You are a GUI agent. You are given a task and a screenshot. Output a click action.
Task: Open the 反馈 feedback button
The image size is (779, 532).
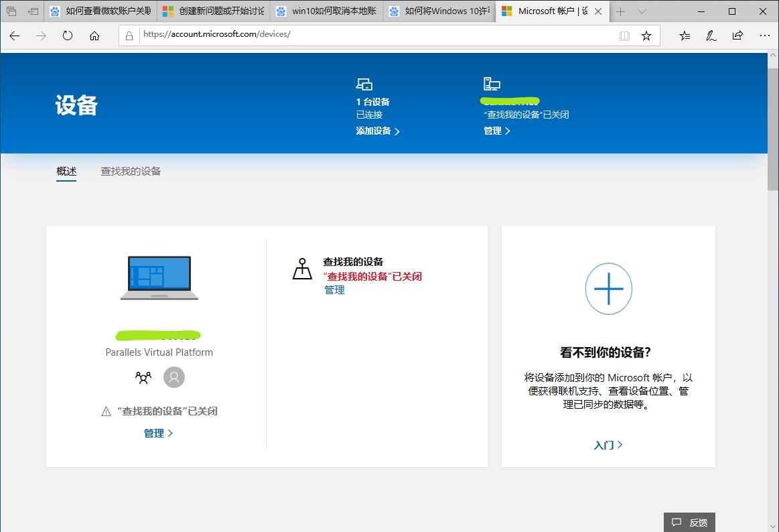tap(689, 522)
